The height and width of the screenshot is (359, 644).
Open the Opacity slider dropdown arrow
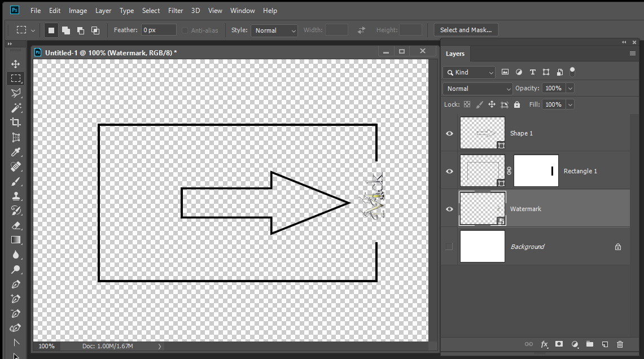pos(570,88)
